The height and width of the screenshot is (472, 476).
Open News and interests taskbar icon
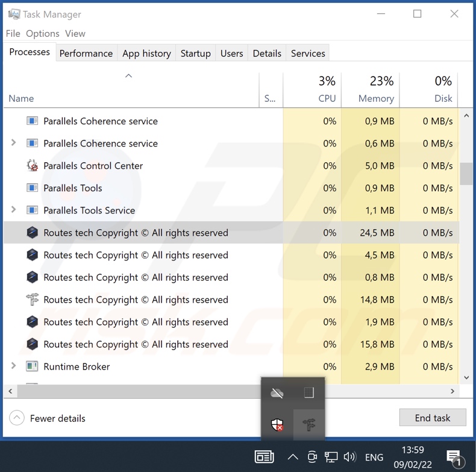(265, 457)
